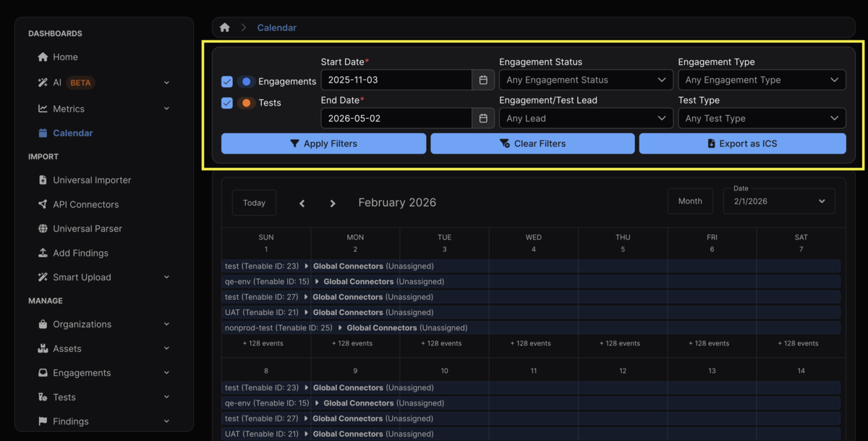This screenshot has width=868, height=441.
Task: Click the blue Engagements color swatch
Action: click(247, 82)
